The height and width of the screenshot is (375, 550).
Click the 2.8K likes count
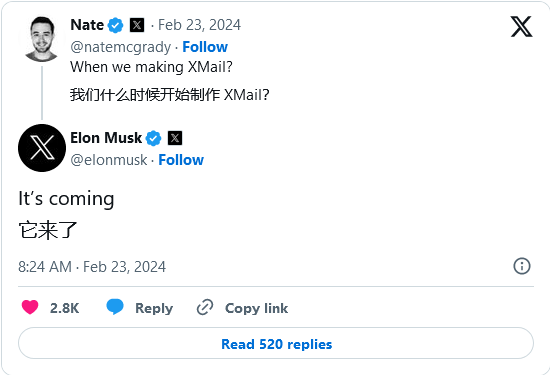[x=65, y=308]
